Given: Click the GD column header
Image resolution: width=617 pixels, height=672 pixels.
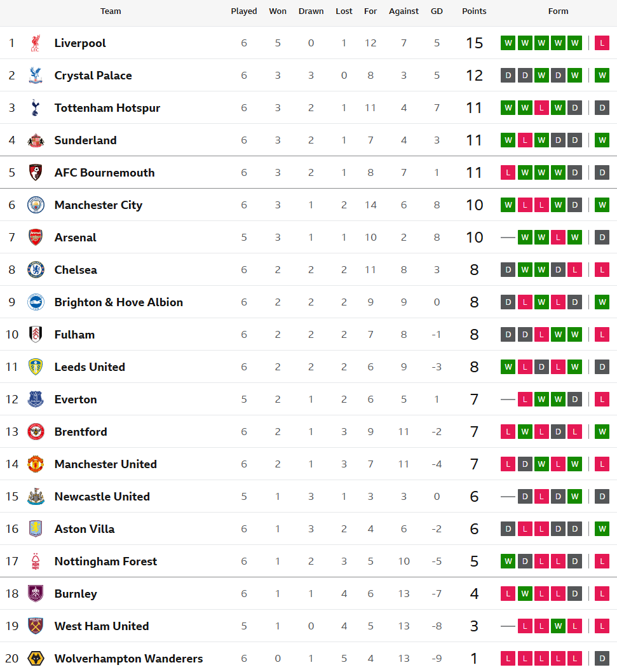Looking at the screenshot, I should (x=437, y=11).
